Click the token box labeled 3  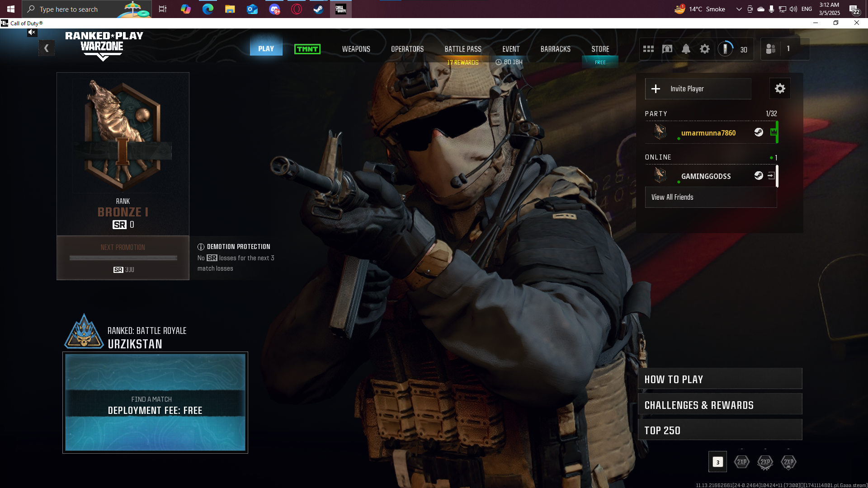[717, 462]
